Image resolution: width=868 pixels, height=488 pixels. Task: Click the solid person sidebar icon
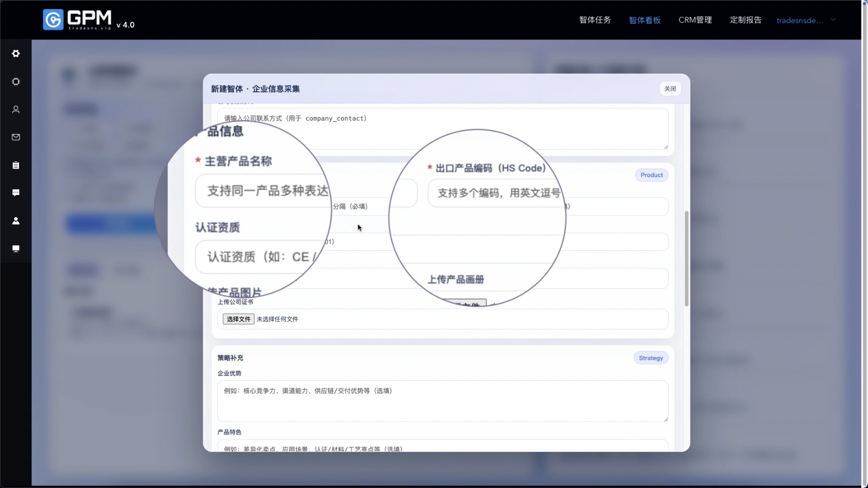[x=16, y=221]
